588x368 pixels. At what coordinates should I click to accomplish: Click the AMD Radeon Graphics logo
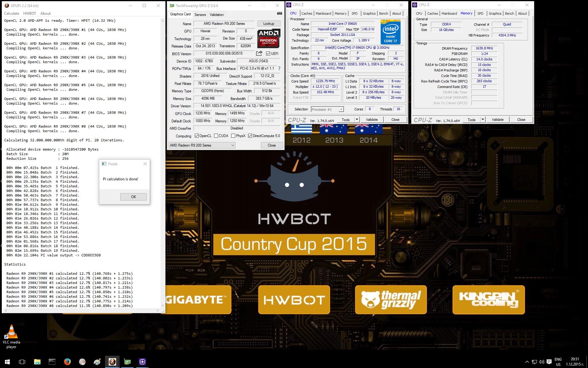tap(269, 38)
